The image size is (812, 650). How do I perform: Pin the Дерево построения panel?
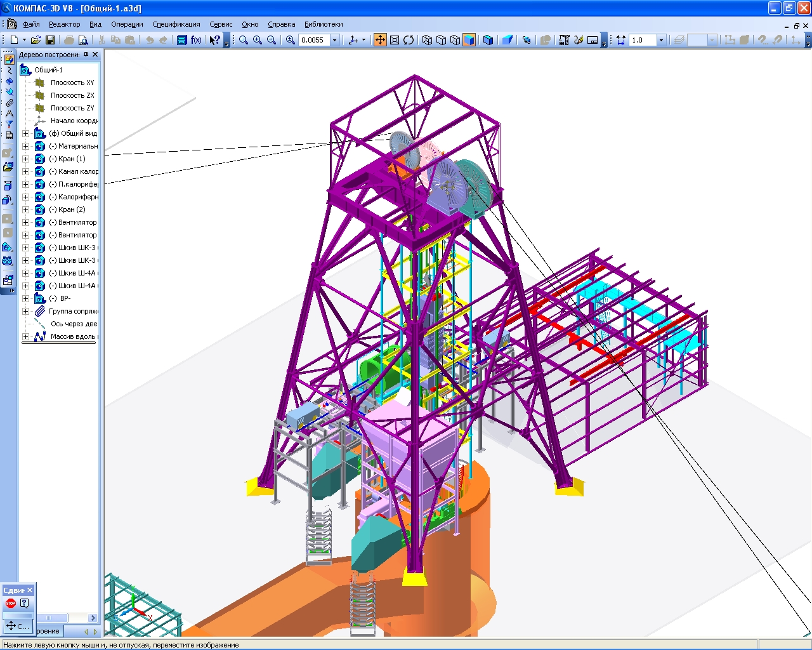pyautogui.click(x=86, y=55)
